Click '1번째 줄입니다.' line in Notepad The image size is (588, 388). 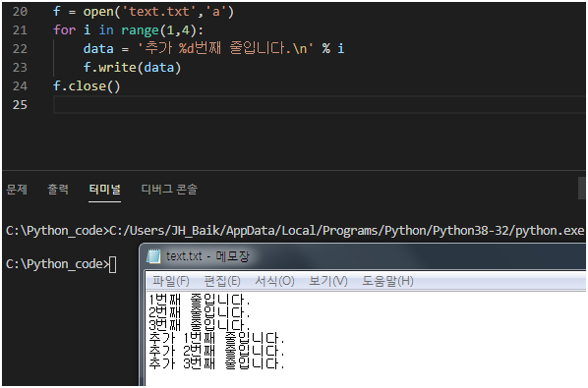tap(200, 300)
